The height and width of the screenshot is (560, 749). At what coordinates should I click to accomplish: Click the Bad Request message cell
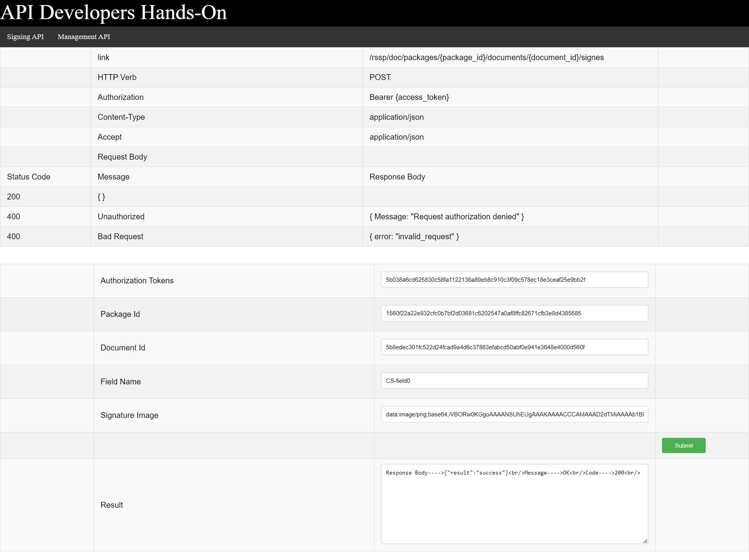(120, 236)
